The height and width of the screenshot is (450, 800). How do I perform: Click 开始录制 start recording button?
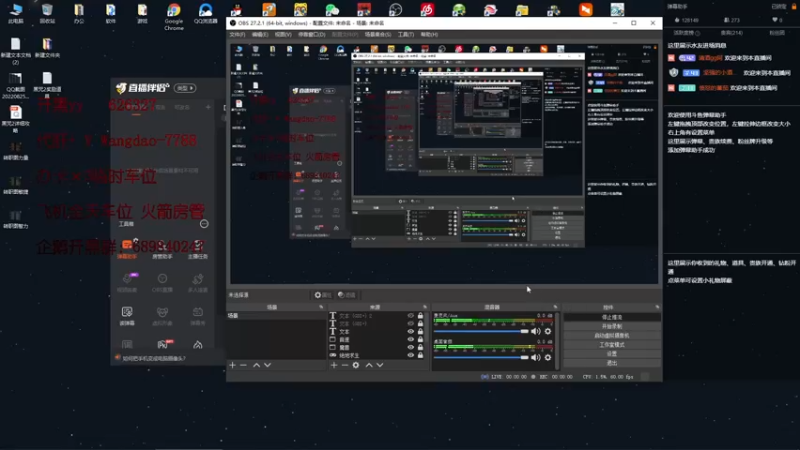pyautogui.click(x=612, y=327)
